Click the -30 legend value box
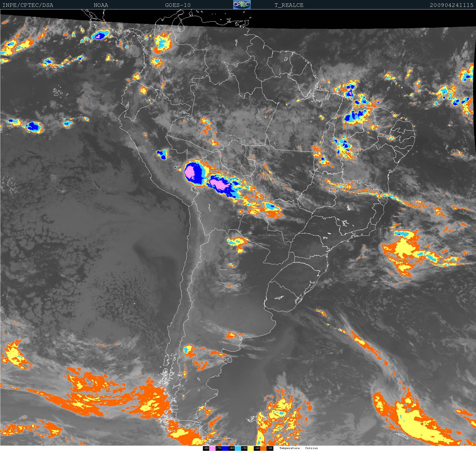The width and height of the screenshot is (476, 451). coord(270,448)
